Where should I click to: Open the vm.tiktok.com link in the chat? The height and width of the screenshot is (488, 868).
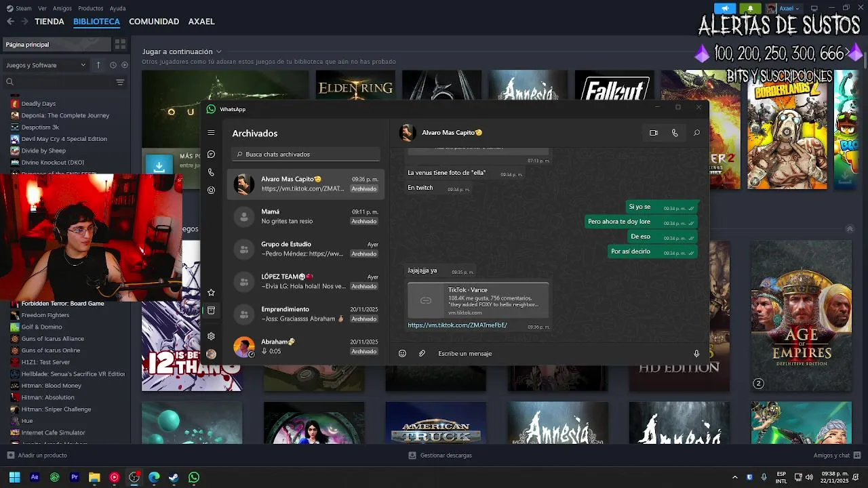tap(457, 325)
